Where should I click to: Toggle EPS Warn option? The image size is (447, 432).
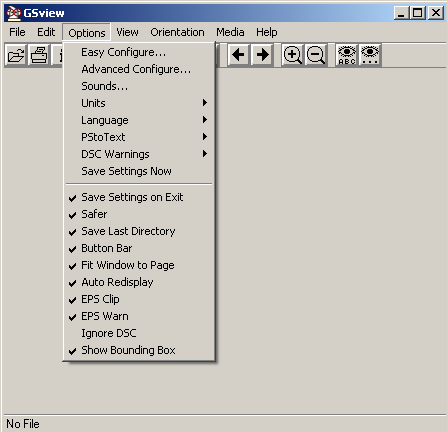139,316
